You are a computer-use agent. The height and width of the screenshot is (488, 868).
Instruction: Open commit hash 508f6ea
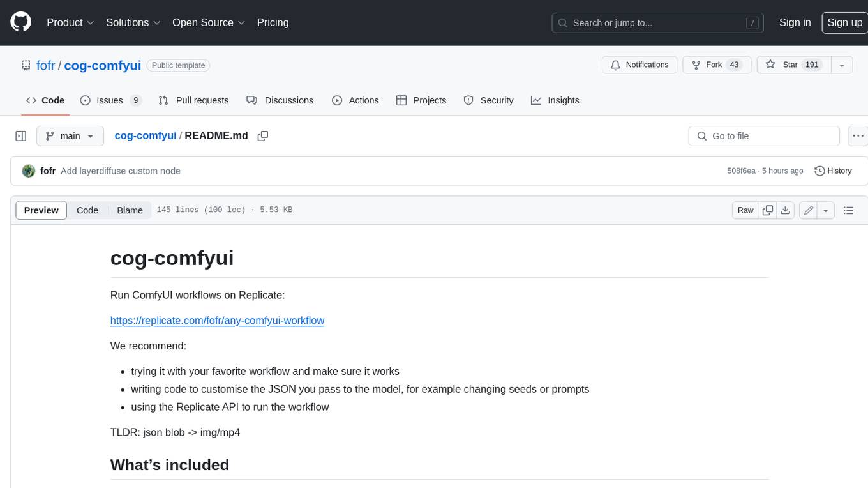741,171
